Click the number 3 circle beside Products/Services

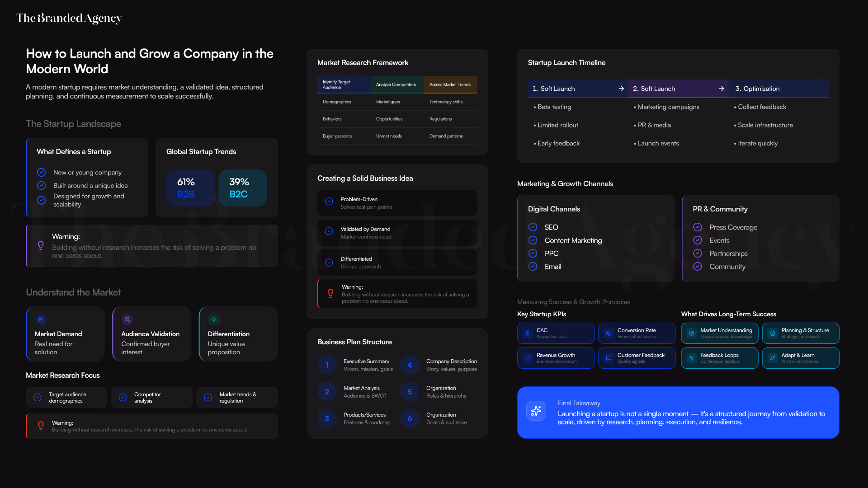tap(327, 418)
